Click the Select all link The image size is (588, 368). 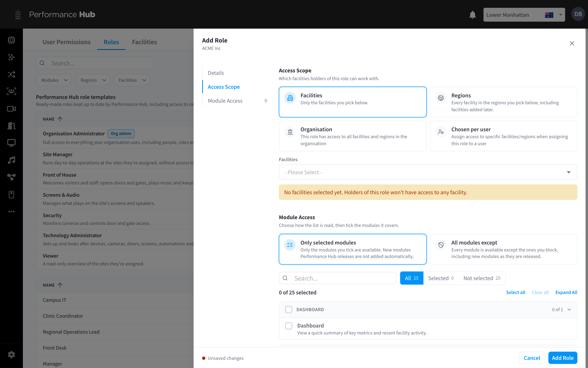click(515, 292)
